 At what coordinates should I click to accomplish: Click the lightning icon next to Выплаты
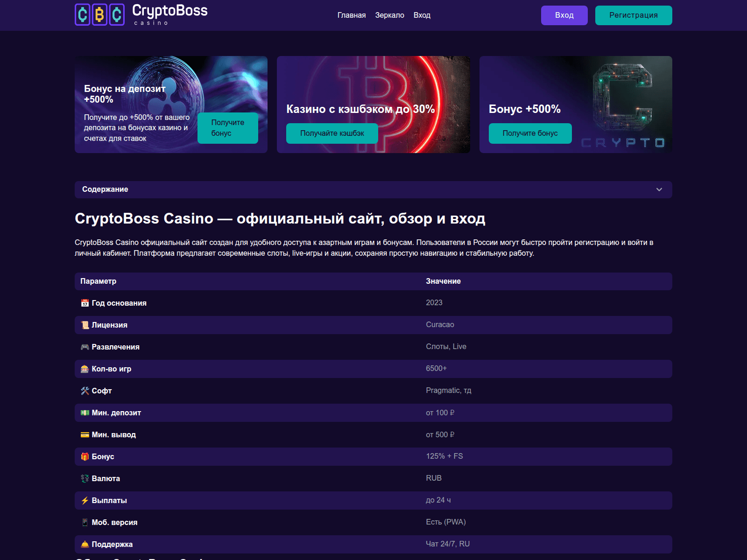[85, 500]
